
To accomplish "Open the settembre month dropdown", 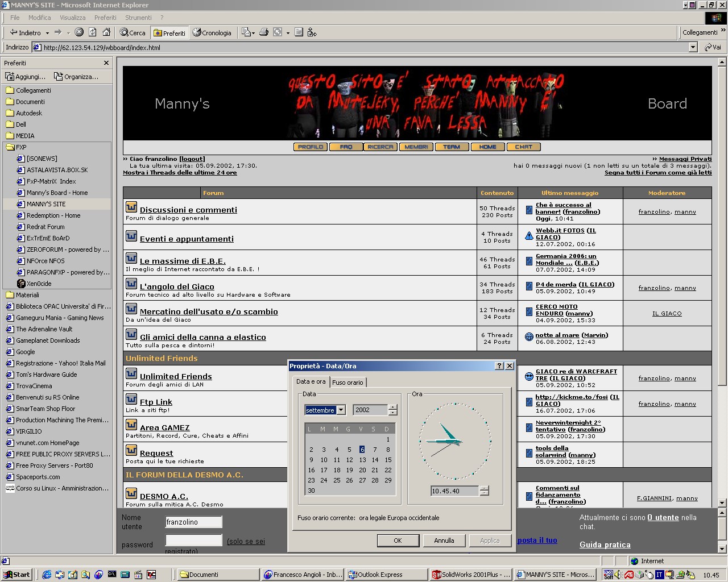I will click(x=341, y=410).
